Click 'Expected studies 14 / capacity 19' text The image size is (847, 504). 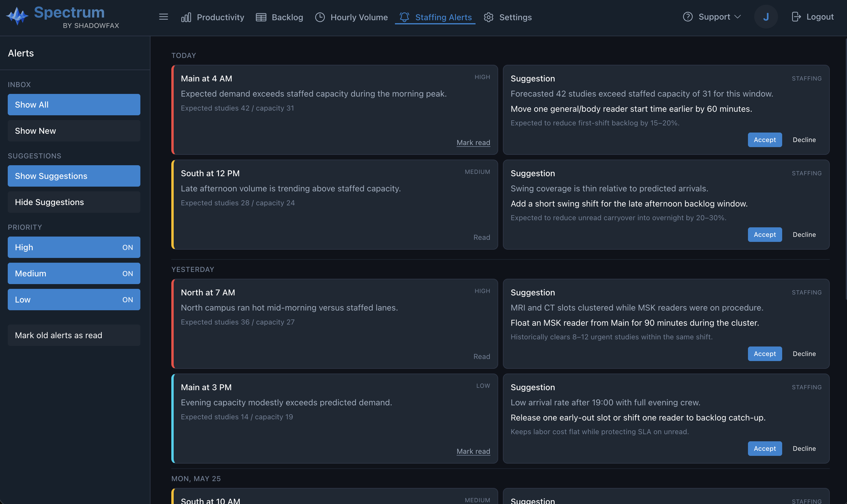[236, 417]
